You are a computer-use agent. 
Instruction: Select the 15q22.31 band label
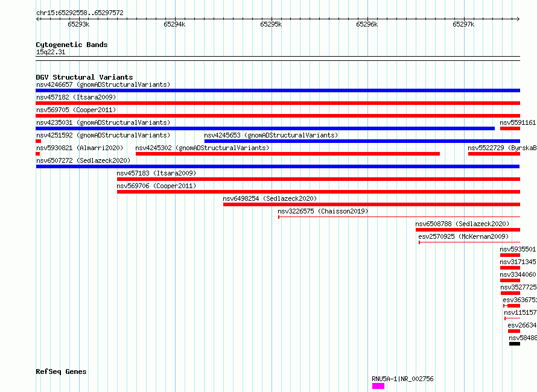[x=51, y=52]
